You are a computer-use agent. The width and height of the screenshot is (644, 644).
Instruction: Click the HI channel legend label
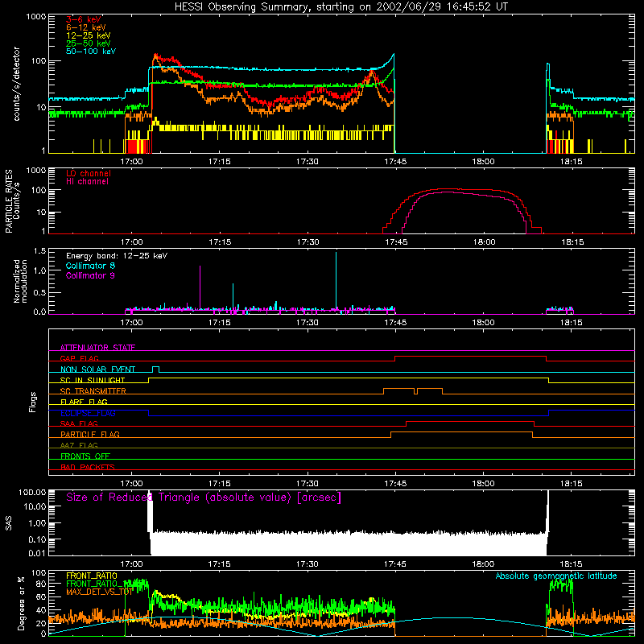(x=87, y=182)
